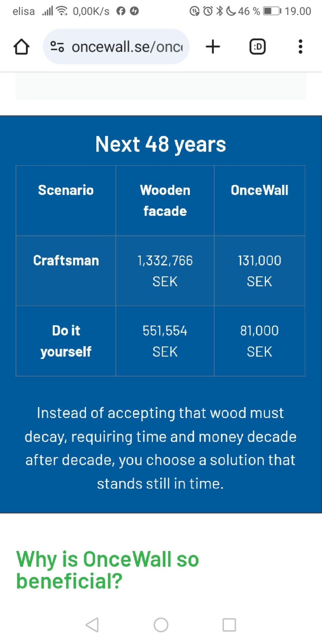Tap the oncewall.se address bar
Viewport: 322px width, 644px height.
(127, 47)
